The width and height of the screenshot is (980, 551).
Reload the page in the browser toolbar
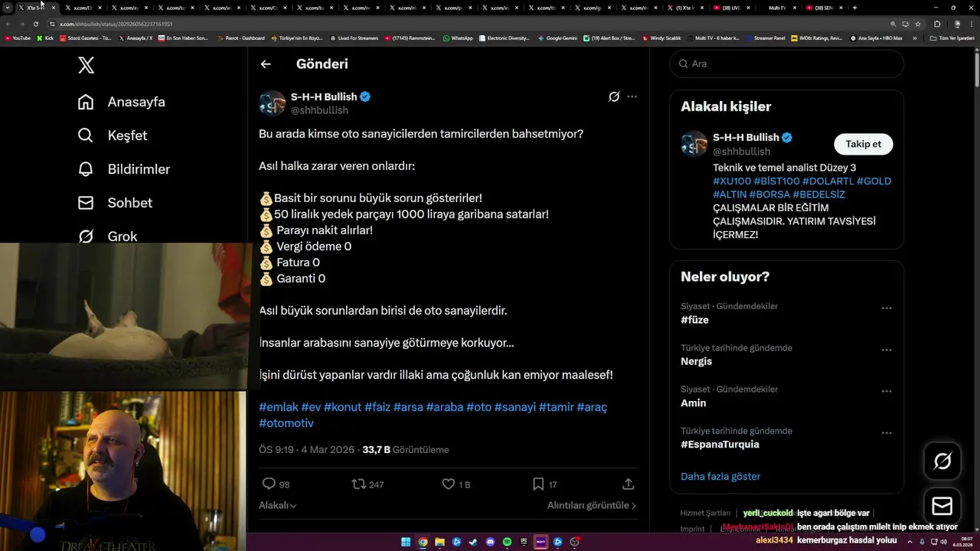(35, 24)
